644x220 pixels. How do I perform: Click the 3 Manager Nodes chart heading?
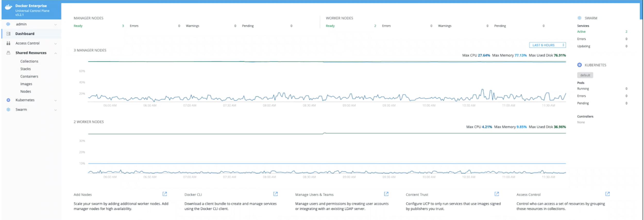point(90,50)
